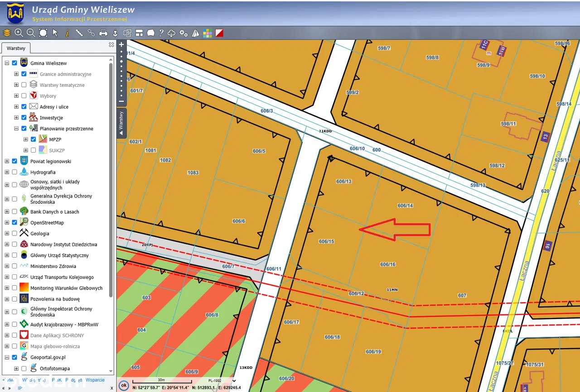Image resolution: width=580 pixels, height=392 pixels.
Task: Turn off the OpenStreetMap layer checkbox
Action: (x=14, y=222)
